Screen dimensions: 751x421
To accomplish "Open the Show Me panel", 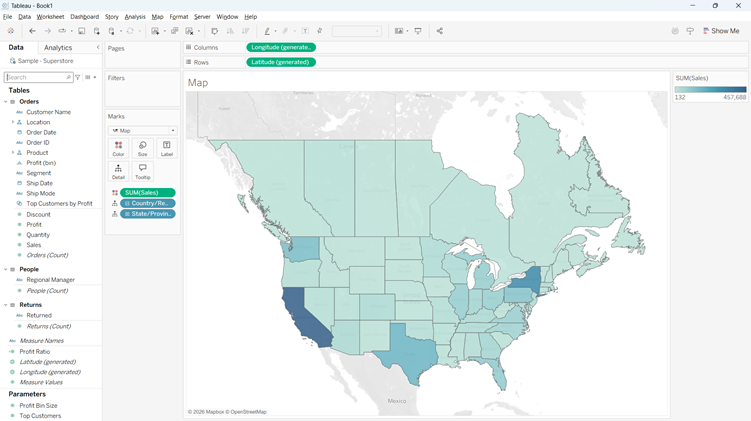I will [x=721, y=31].
